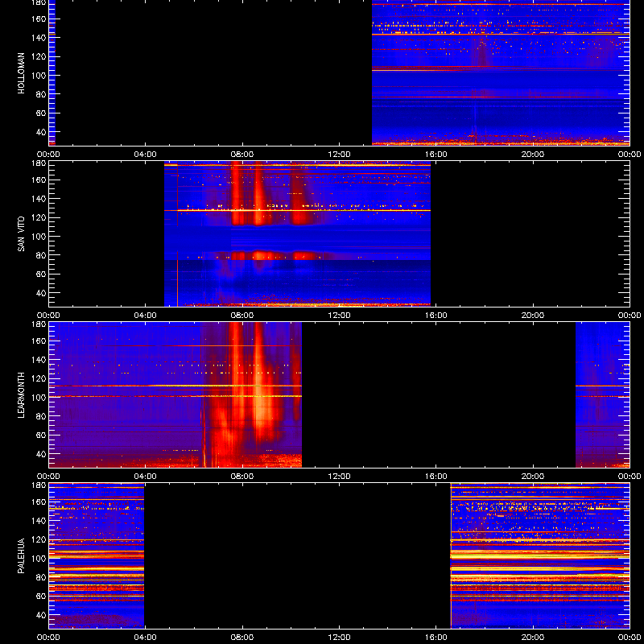Choose the 100 frequency label on Learmonth axis
Viewport: 644px width, 644px height.
(40, 398)
